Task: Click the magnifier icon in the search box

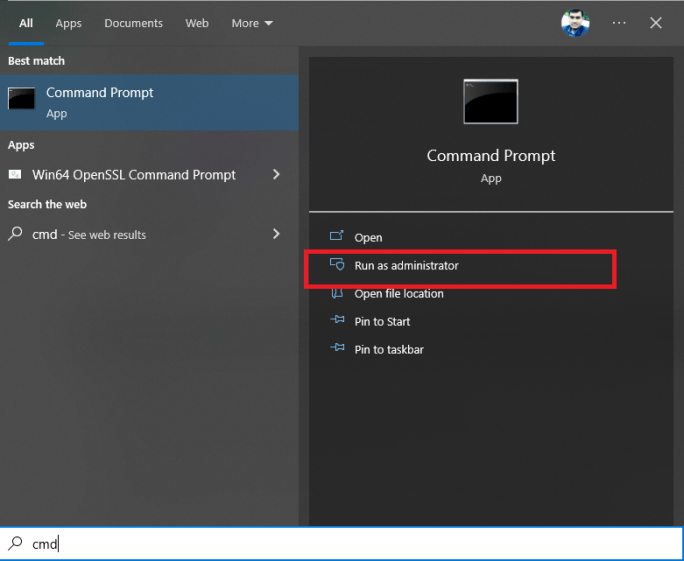Action: [x=16, y=544]
